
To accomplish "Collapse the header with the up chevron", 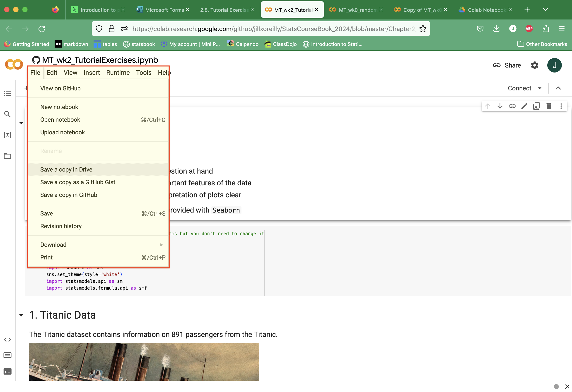I will [x=558, y=88].
